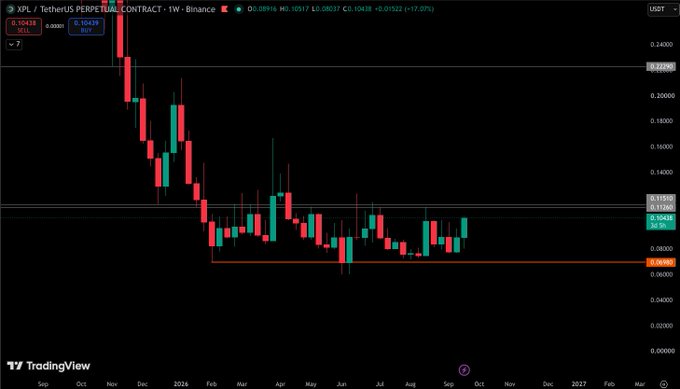Select the orange horizontal support line

click(x=428, y=262)
